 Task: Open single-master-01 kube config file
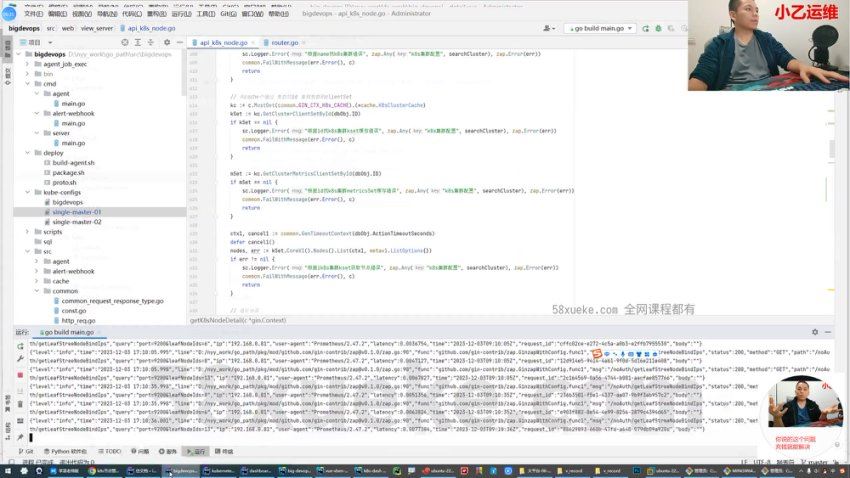(77, 212)
